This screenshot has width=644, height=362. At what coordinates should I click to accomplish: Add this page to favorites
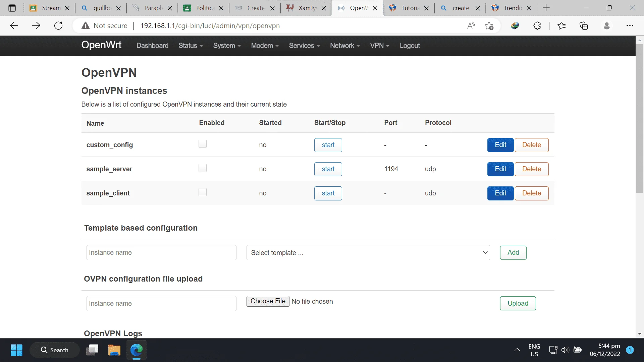point(489,25)
